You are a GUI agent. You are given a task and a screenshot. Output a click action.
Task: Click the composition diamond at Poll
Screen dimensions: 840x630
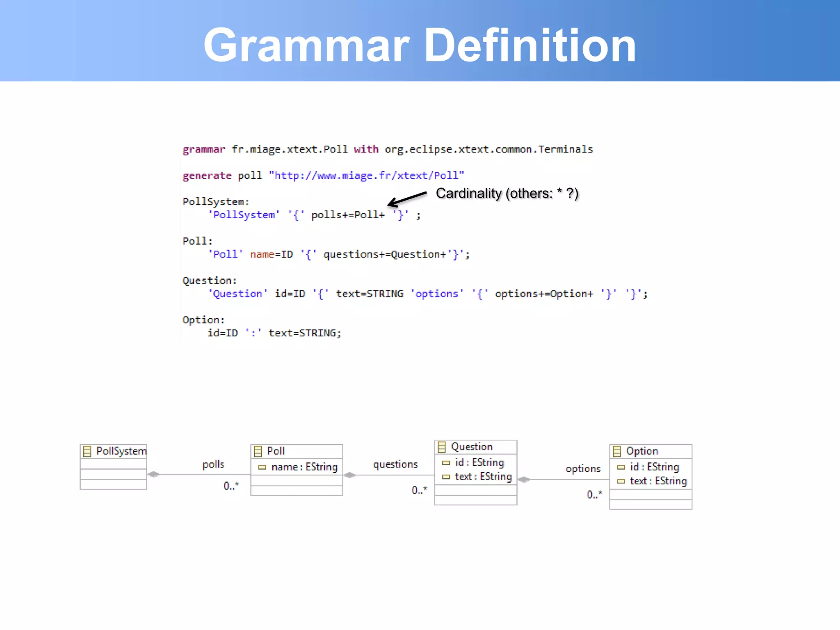(349, 475)
